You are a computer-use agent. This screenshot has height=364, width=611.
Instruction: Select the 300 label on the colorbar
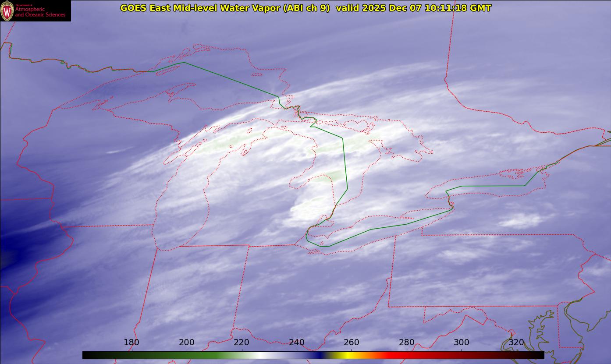click(x=462, y=342)
